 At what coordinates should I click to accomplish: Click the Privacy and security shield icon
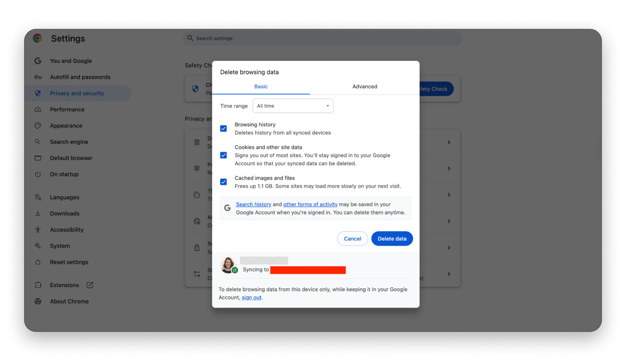38,93
